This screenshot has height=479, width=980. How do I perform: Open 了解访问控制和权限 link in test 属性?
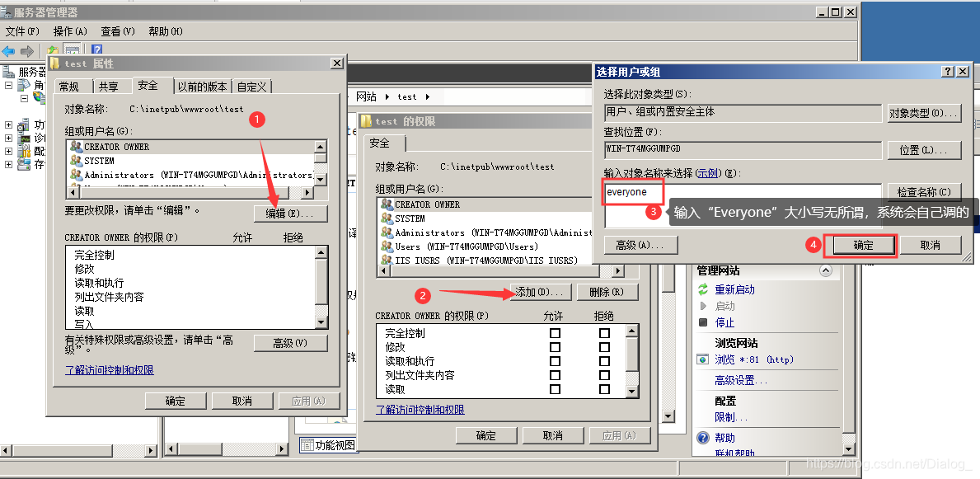click(x=110, y=370)
